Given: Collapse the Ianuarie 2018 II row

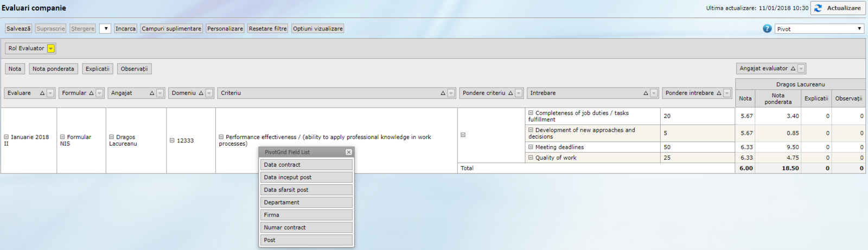Looking at the screenshot, I should click(7, 137).
